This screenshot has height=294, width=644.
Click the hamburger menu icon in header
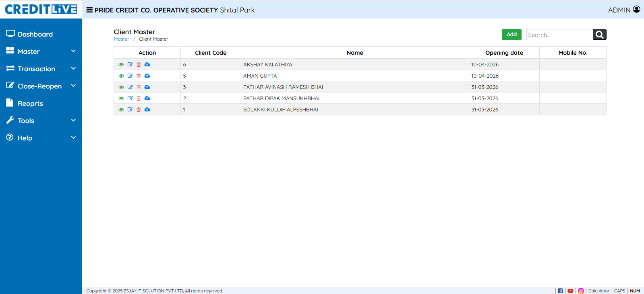(x=89, y=10)
